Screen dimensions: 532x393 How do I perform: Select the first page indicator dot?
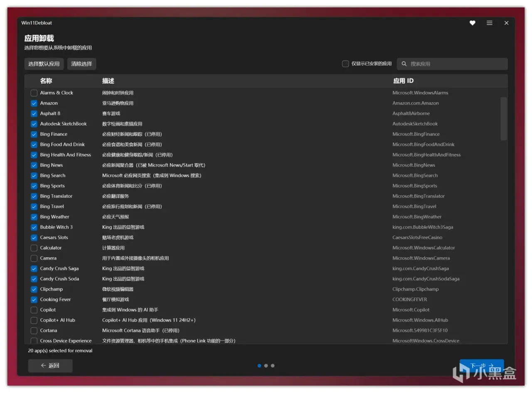[x=259, y=366]
